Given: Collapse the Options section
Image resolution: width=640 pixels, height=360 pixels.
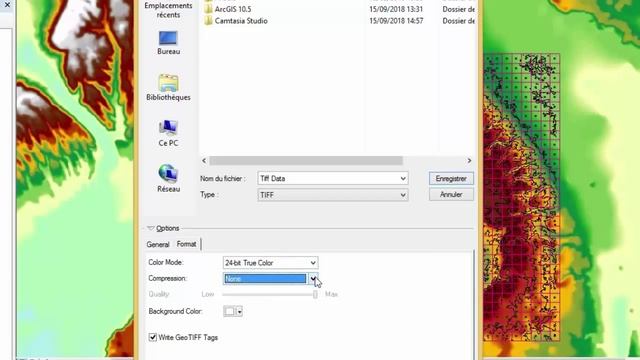Looking at the screenshot, I should click(151, 228).
